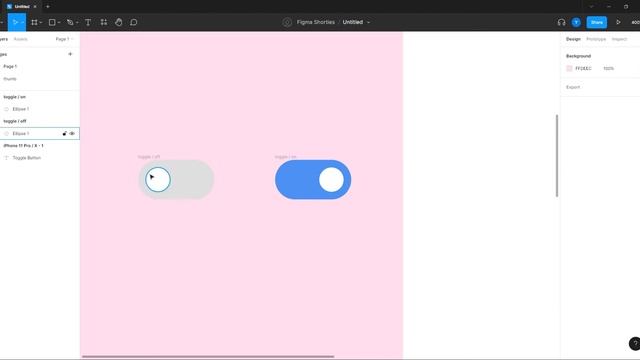This screenshot has height=360, width=640.
Task: Open the Untitled file name dropdown
Action: pyautogui.click(x=368, y=22)
